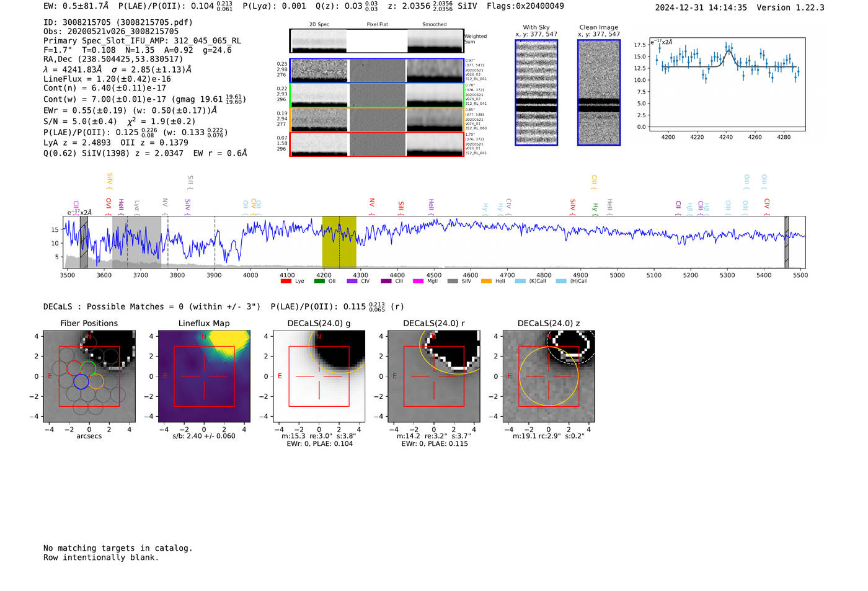Click the RA,Dec coordinates text
The height and width of the screenshot is (591, 868).
[113, 60]
